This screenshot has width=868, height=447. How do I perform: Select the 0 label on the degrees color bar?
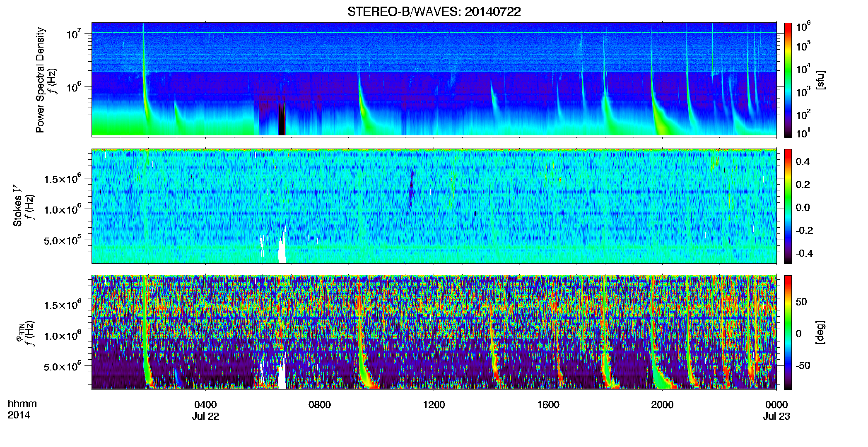[799, 334]
